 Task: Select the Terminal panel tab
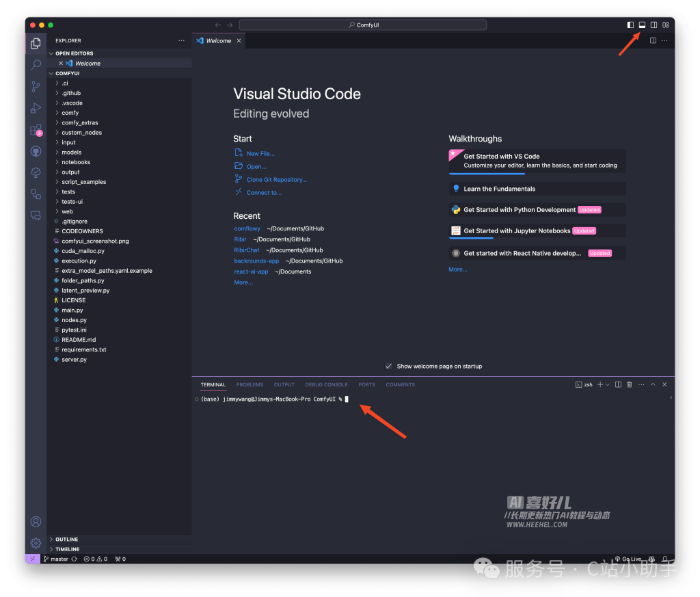point(213,384)
